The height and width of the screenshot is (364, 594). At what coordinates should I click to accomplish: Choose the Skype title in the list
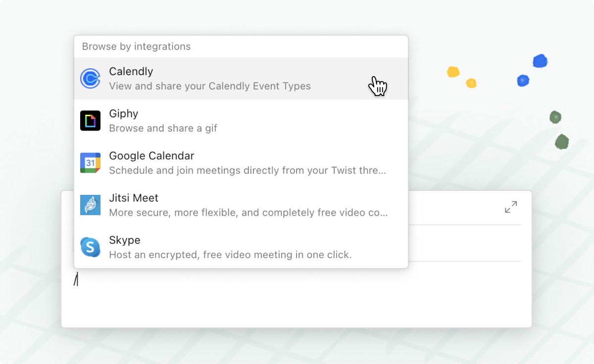[x=125, y=240]
